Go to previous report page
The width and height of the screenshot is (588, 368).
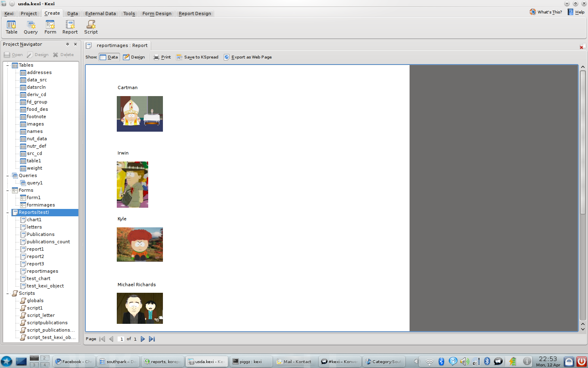(111, 339)
